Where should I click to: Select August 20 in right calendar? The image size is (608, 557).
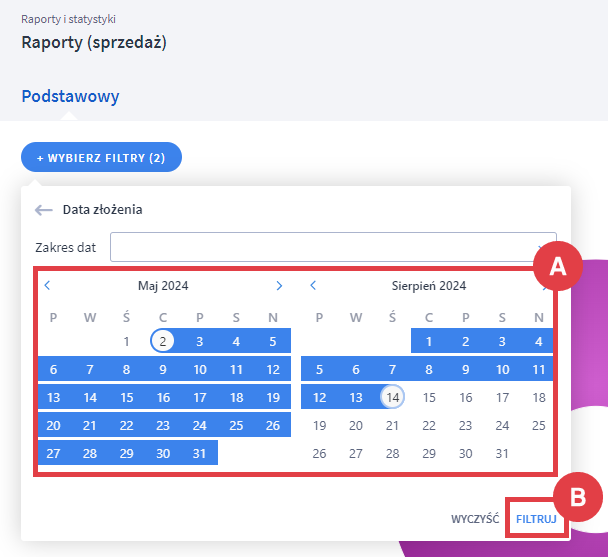click(355, 425)
